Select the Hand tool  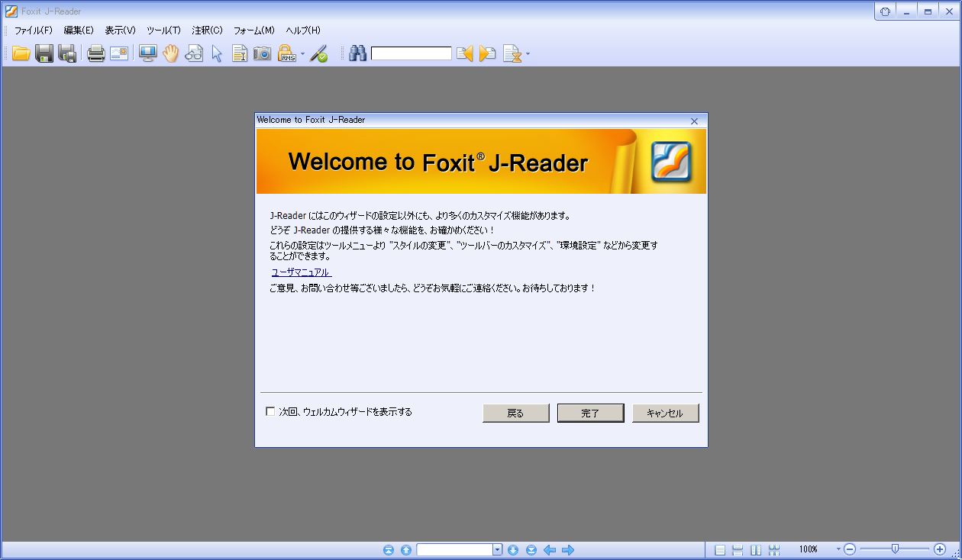(171, 53)
